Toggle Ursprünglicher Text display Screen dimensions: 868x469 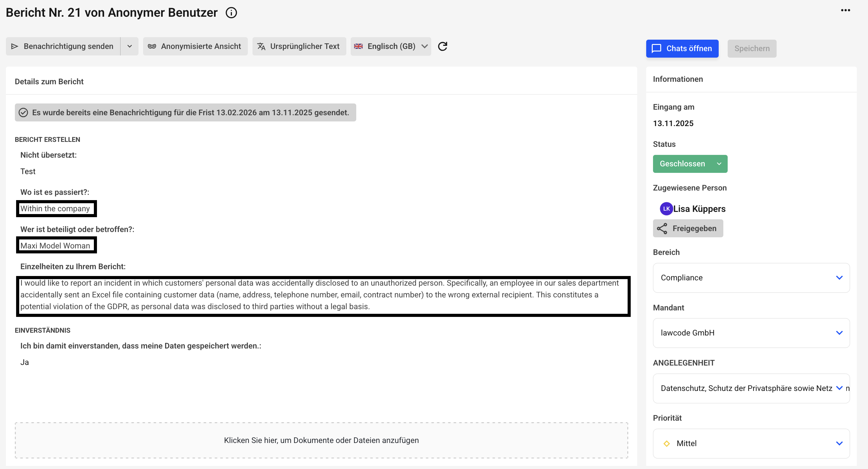coord(299,46)
